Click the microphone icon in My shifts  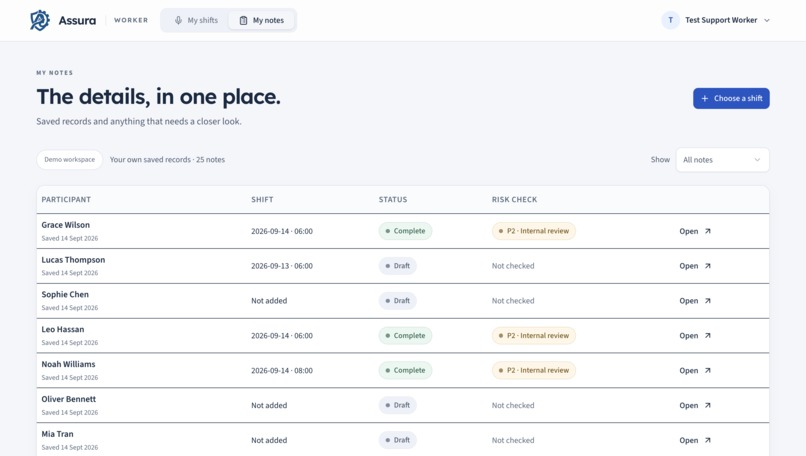coord(178,20)
